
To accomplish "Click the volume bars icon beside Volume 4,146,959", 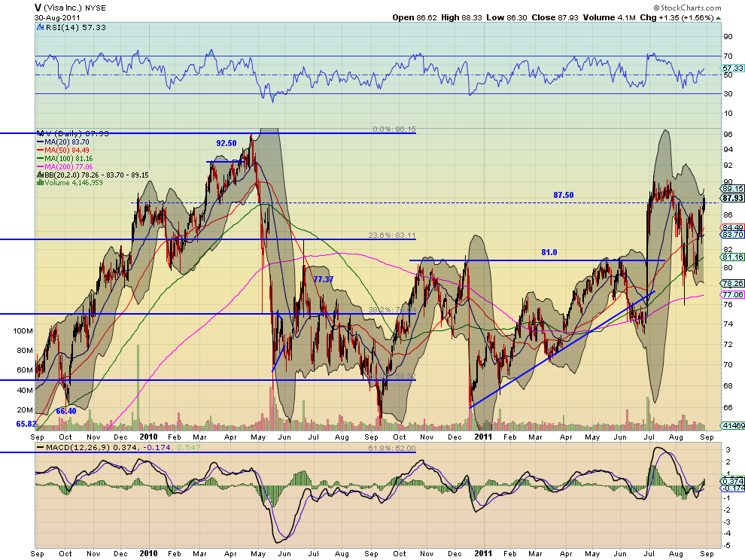I will click(41, 183).
